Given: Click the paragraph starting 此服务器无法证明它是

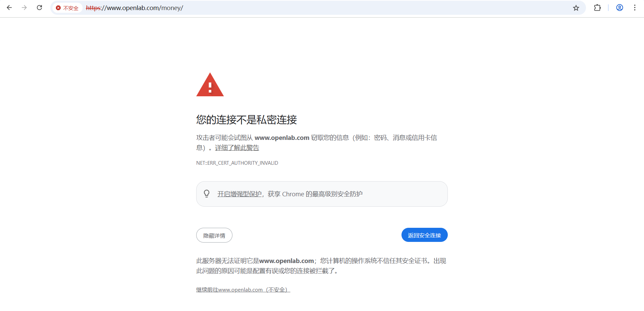Looking at the screenshot, I should (x=321, y=266).
